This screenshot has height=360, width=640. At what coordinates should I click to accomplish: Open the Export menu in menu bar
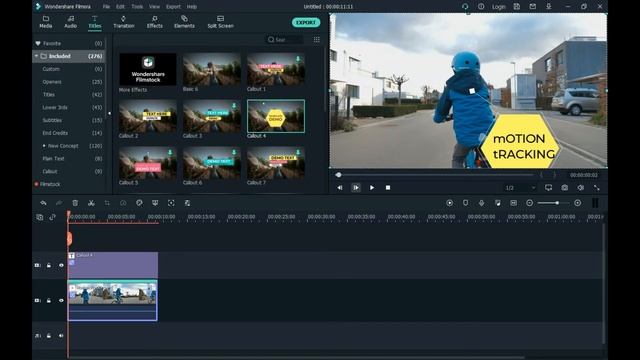click(173, 7)
